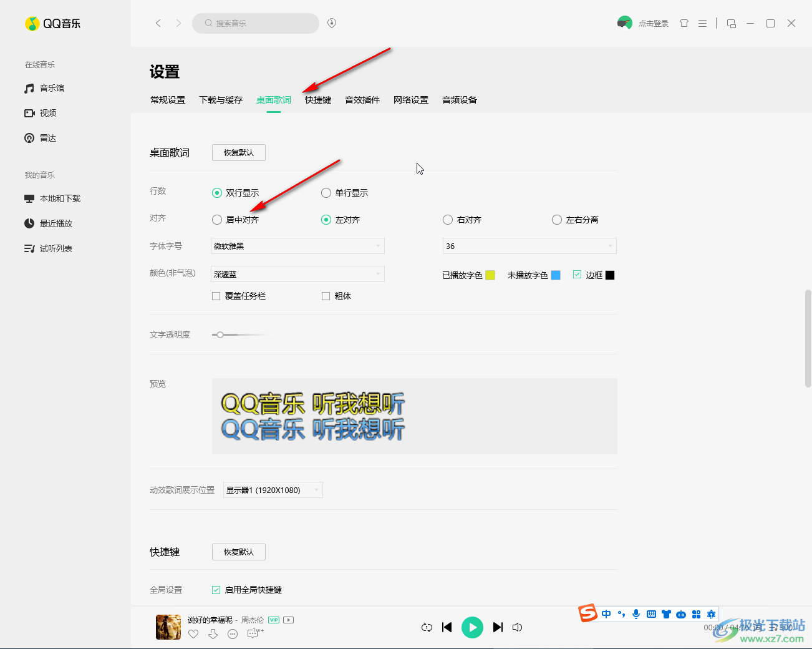Open comments for the current song
This screenshot has height=649, width=812.
pos(254,633)
